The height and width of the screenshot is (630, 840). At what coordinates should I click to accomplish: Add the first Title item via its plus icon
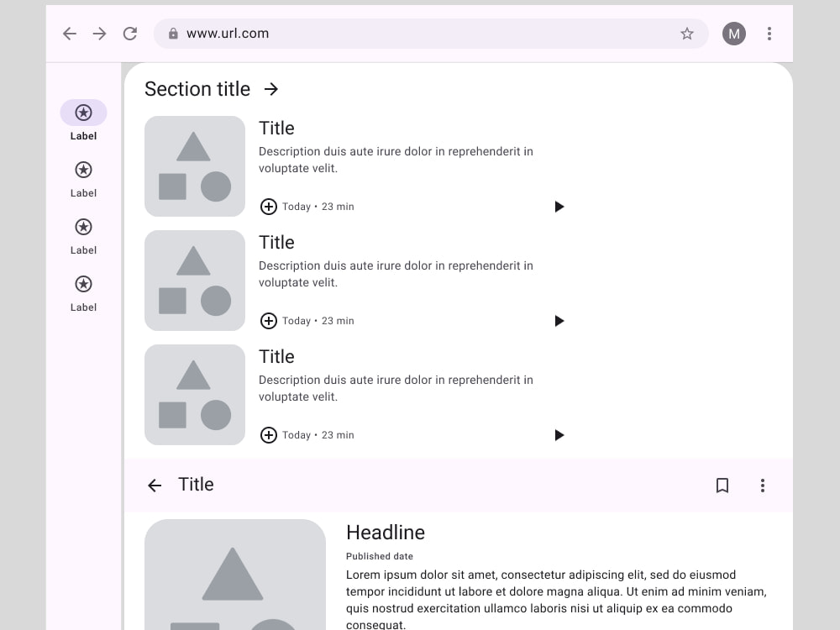pos(269,206)
